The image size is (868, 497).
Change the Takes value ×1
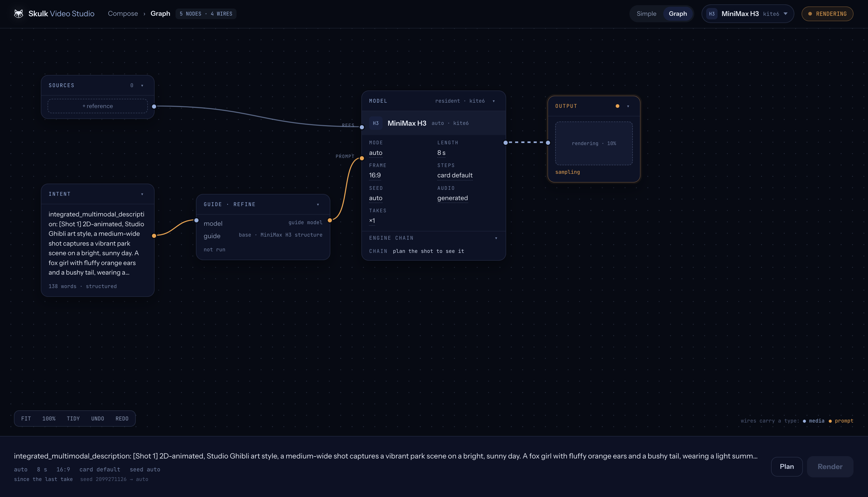[372, 221]
